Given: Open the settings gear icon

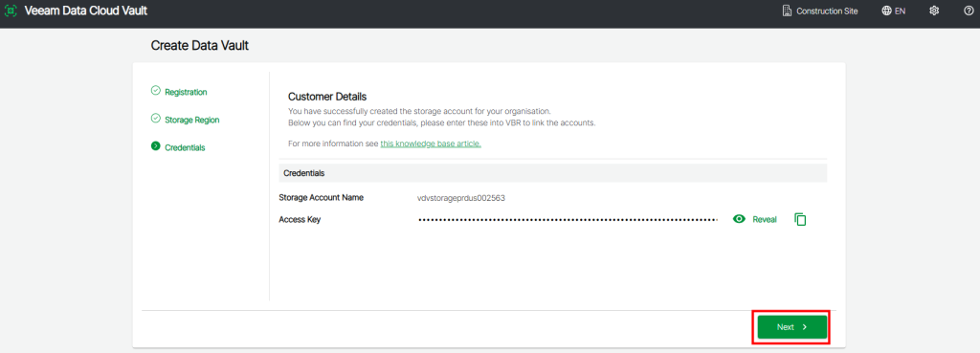Looking at the screenshot, I should [934, 11].
